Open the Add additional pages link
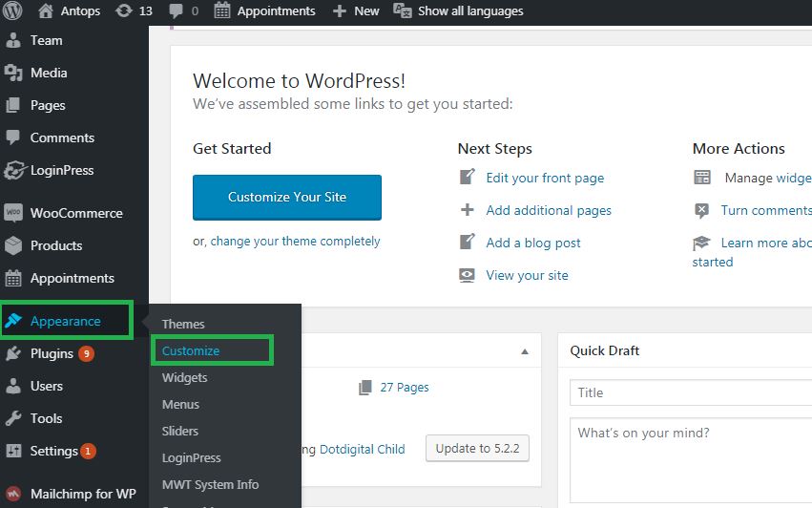 click(x=549, y=210)
